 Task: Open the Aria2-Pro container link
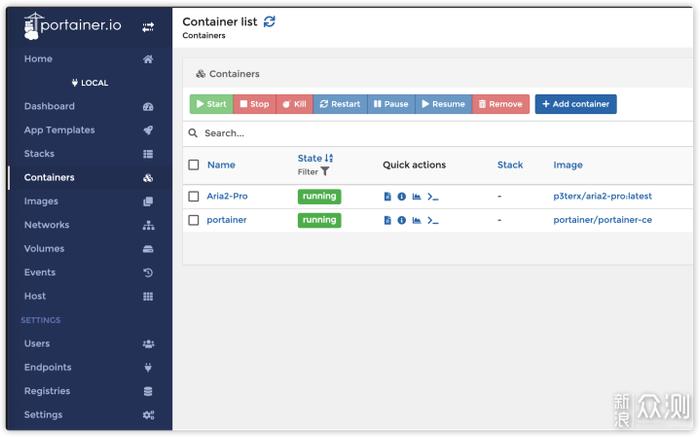227,196
